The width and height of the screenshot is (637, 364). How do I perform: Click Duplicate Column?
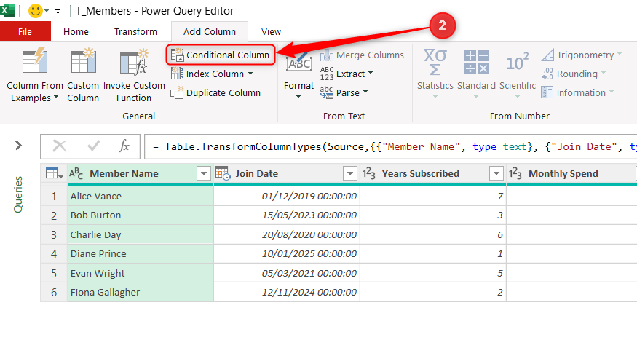[215, 93]
